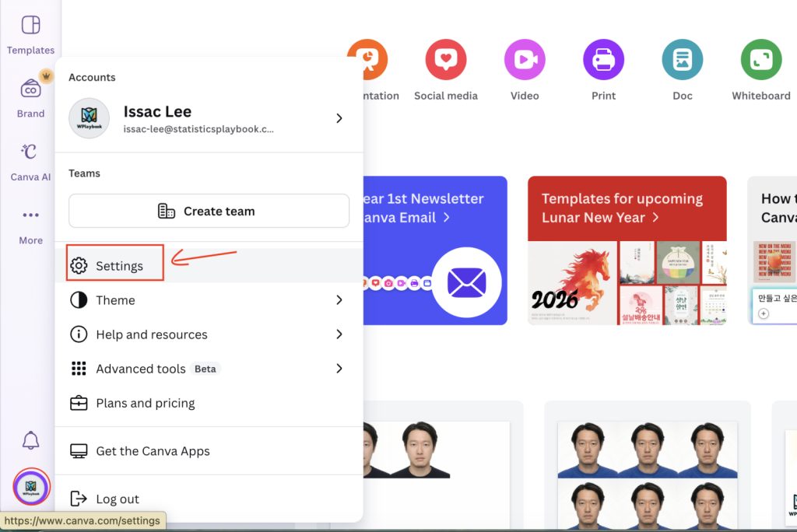
Task: Click the Whiteboard label text
Action: 761,96
